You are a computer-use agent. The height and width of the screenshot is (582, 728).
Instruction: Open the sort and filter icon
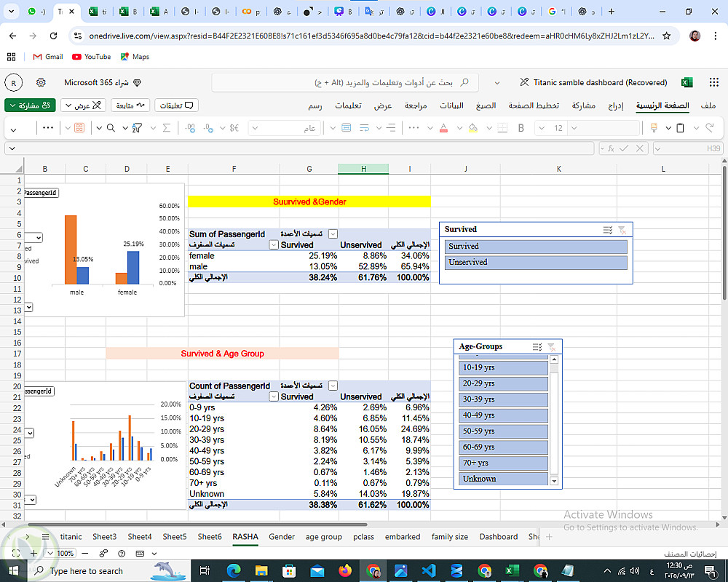[137, 128]
